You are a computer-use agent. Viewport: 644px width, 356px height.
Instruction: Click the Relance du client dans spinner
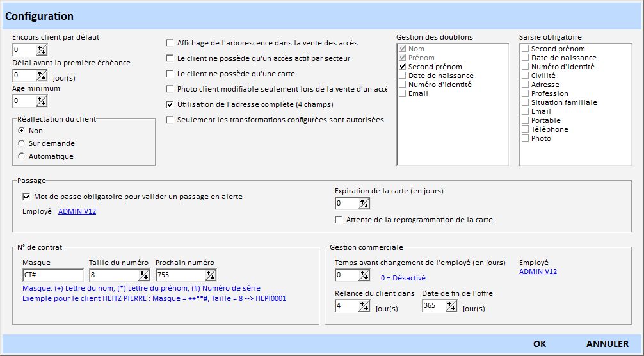(364, 305)
